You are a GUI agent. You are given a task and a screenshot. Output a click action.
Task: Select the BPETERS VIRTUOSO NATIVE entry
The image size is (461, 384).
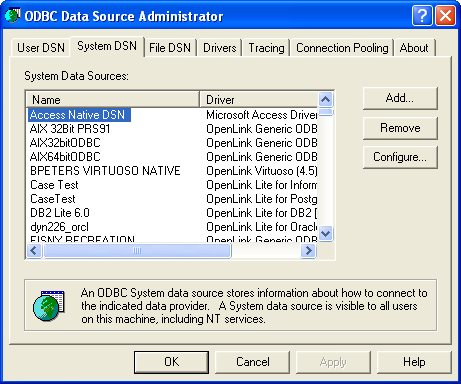pyautogui.click(x=105, y=171)
